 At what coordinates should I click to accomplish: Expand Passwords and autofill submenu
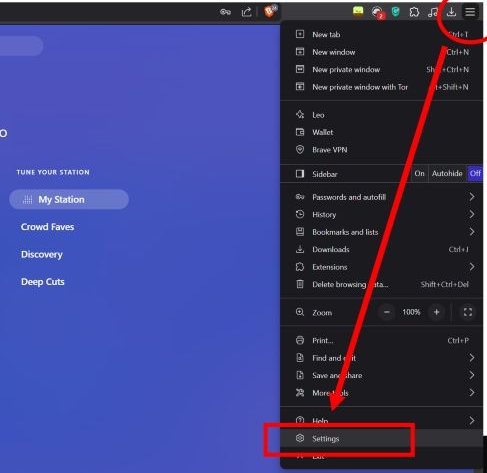click(x=381, y=197)
